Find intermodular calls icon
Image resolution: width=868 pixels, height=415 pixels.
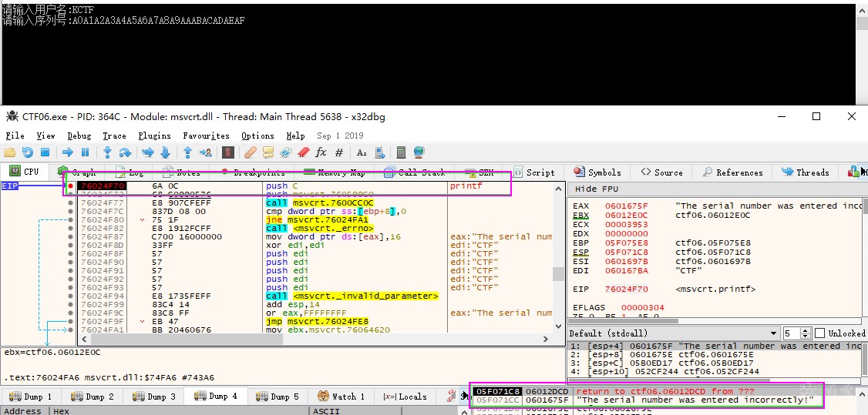point(380,152)
